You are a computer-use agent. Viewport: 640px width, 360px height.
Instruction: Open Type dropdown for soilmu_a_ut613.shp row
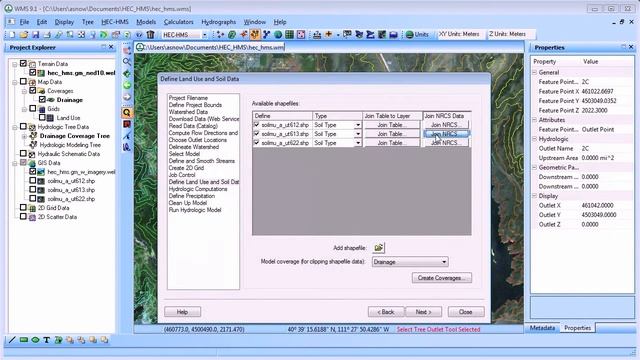[x=358, y=134]
